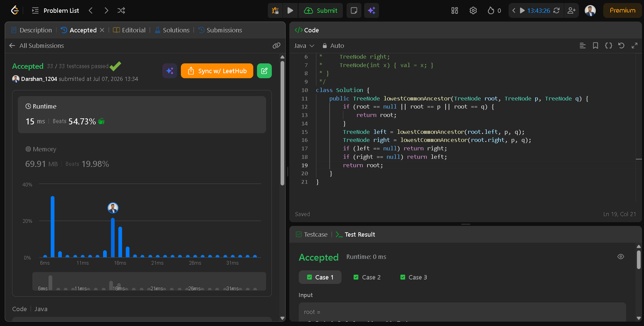Reset the timer with refresh icon
The height and width of the screenshot is (326, 644).
pyautogui.click(x=557, y=10)
